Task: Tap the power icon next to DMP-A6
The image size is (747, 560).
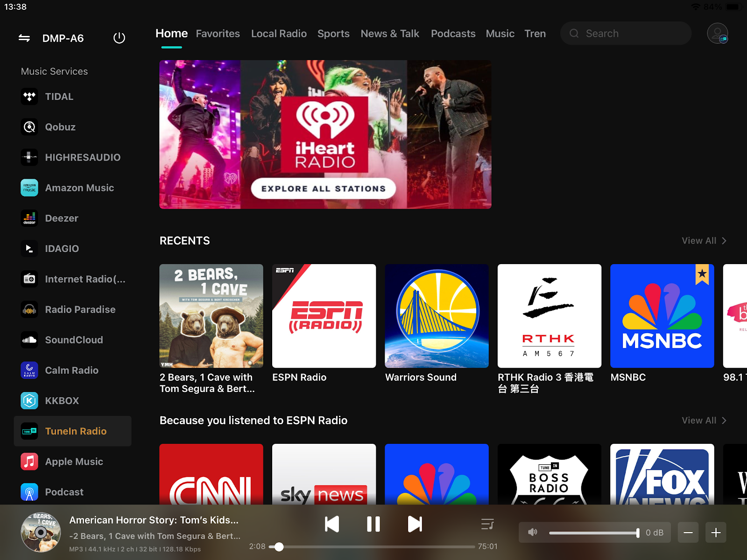Action: (x=120, y=38)
